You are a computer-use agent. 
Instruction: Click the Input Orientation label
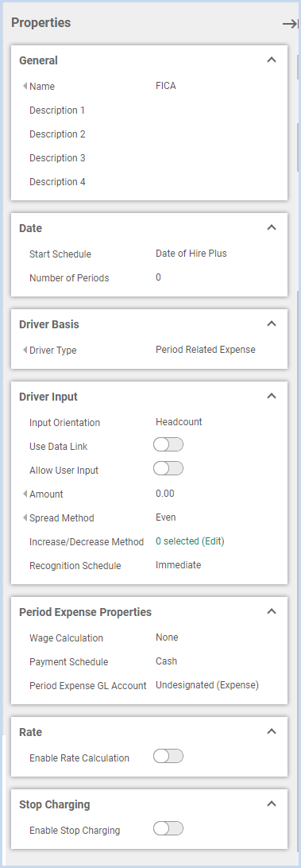pyautogui.click(x=65, y=422)
